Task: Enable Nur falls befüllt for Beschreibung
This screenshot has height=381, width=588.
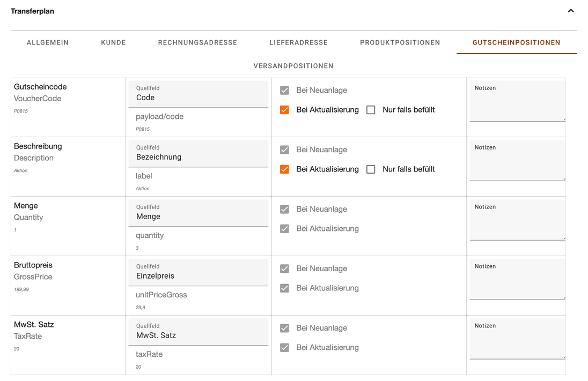Action: pyautogui.click(x=371, y=169)
